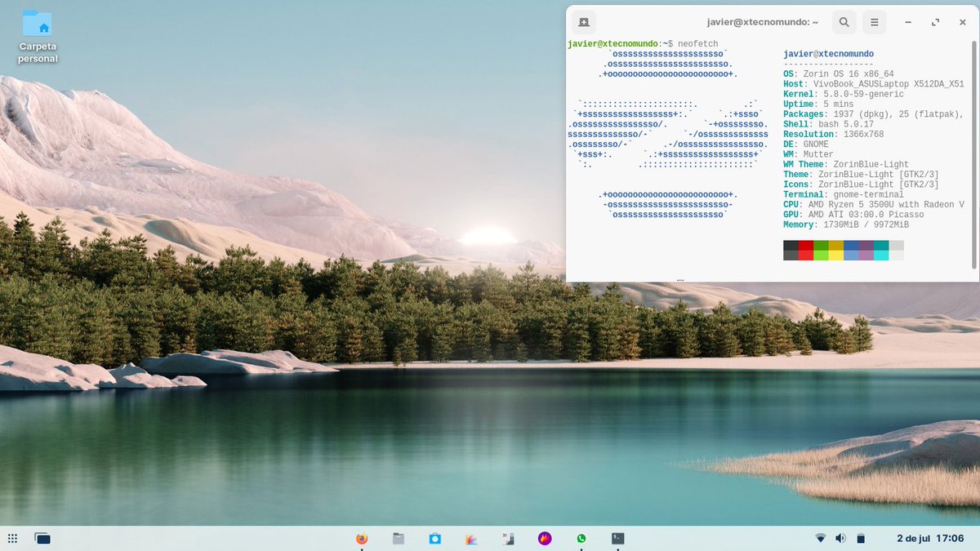Switch to the Terminal taskbar icon
Image resolution: width=980 pixels, height=551 pixels.
click(x=618, y=538)
